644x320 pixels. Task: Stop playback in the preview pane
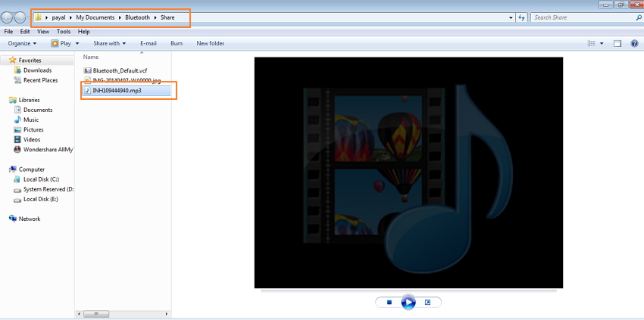click(x=389, y=303)
